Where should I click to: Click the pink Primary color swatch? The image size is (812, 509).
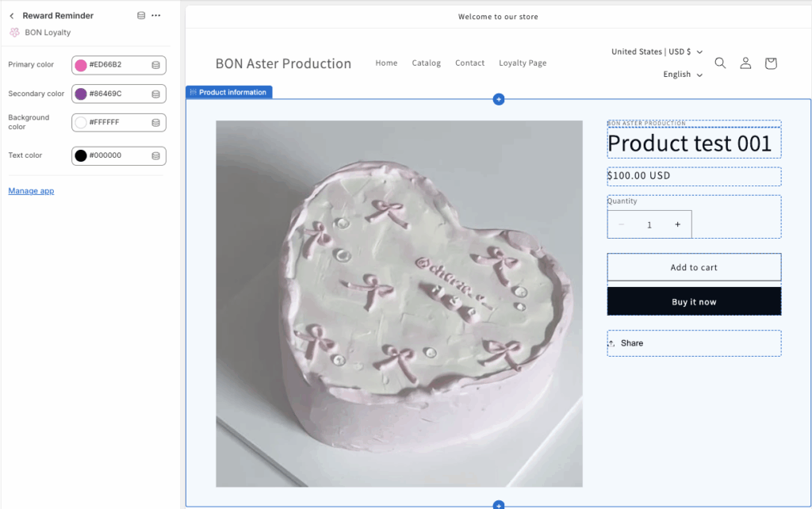point(81,65)
